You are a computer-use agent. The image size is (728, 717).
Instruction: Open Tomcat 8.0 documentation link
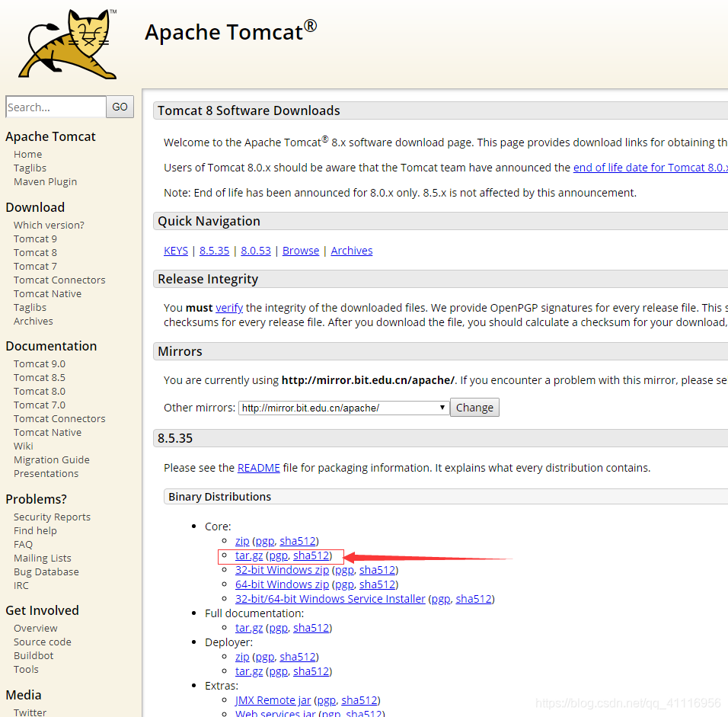40,391
